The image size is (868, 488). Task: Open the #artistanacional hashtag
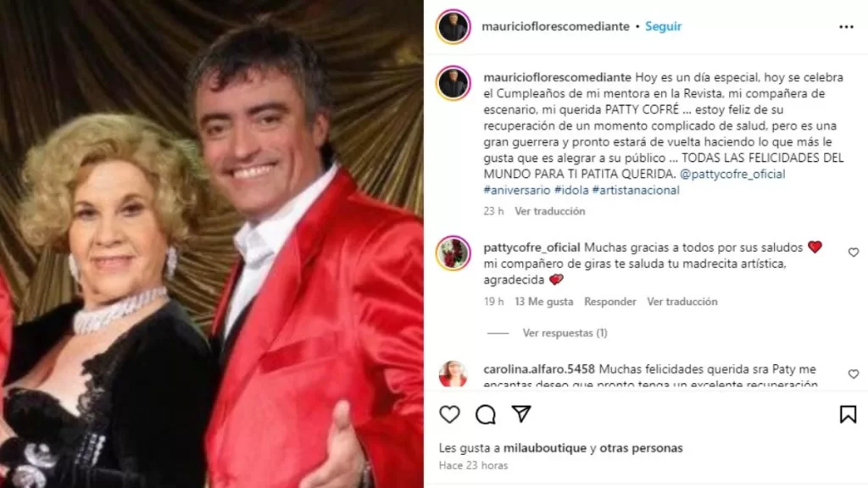pos(636,191)
